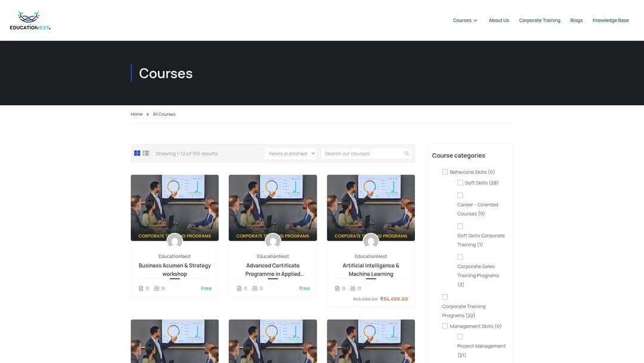Open the Knowledge Base page
Image resolution: width=644 pixels, height=363 pixels.
coord(611,20)
